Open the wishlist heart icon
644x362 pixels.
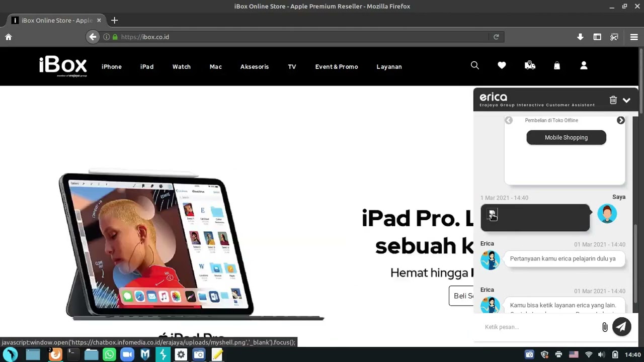click(502, 65)
